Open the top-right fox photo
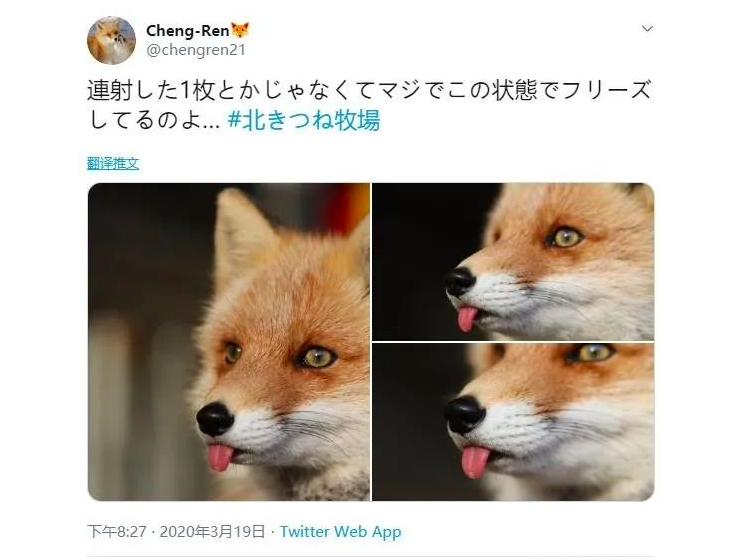The height and width of the screenshot is (560, 750). 513,262
